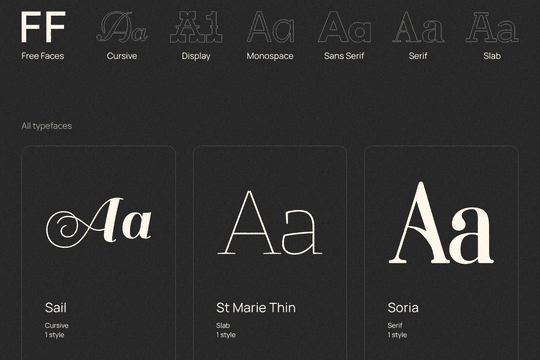The image size is (540, 360).
Task: Open the Display category label
Action: (196, 56)
